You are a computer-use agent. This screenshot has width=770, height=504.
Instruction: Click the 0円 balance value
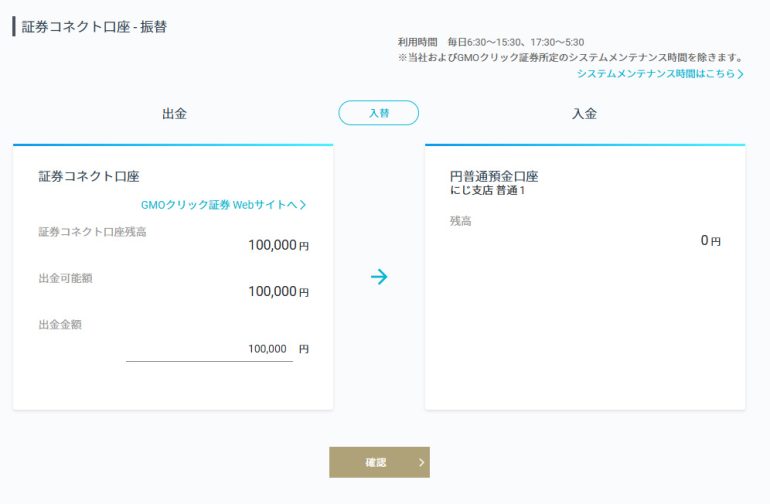[x=711, y=240]
